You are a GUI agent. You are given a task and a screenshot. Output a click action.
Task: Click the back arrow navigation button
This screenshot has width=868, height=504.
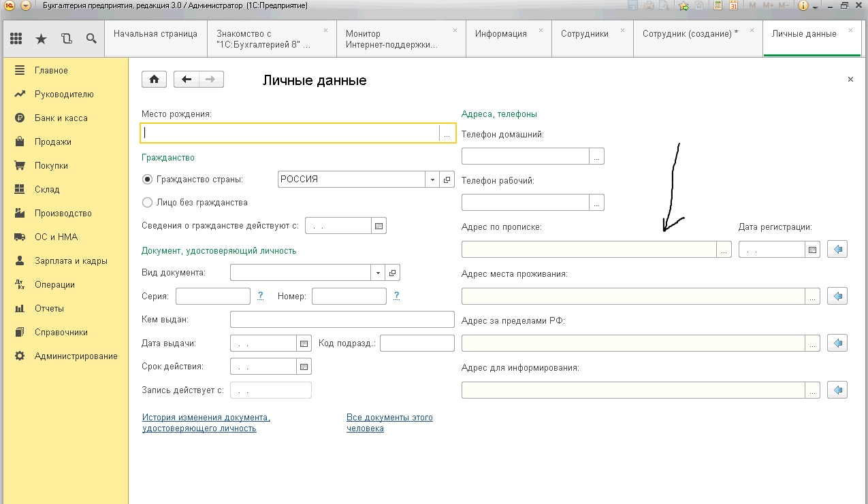(187, 80)
